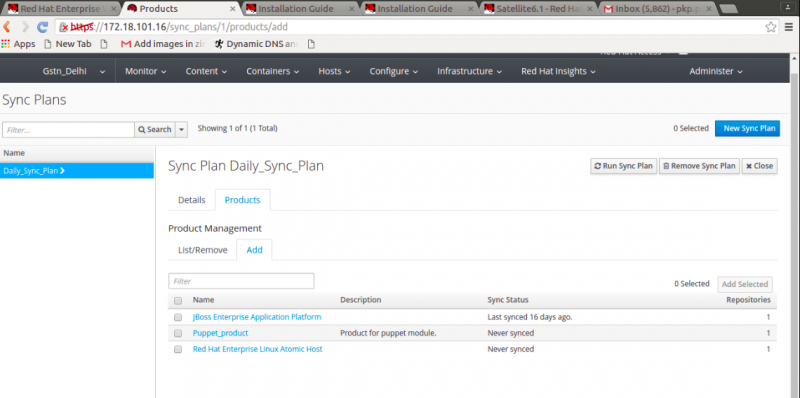Screen dimensions: 800x398
Task: Expand the search options dropdown arrow
Action: [x=182, y=130]
